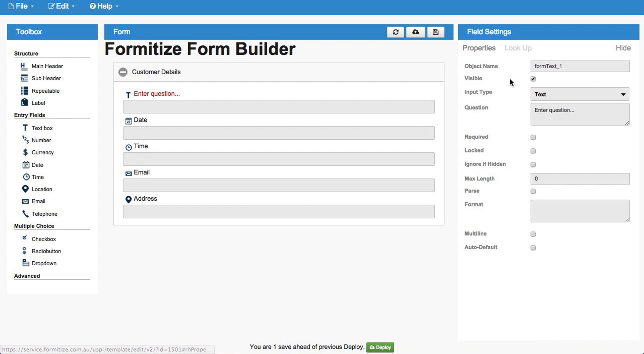Toggle the Ignore if Hidden checkbox
The image size is (644, 354).
point(533,164)
